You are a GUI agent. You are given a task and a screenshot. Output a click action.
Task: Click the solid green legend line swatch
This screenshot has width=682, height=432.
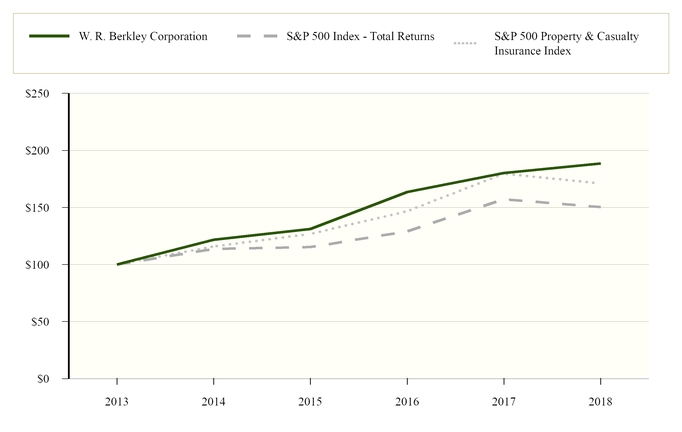(49, 37)
